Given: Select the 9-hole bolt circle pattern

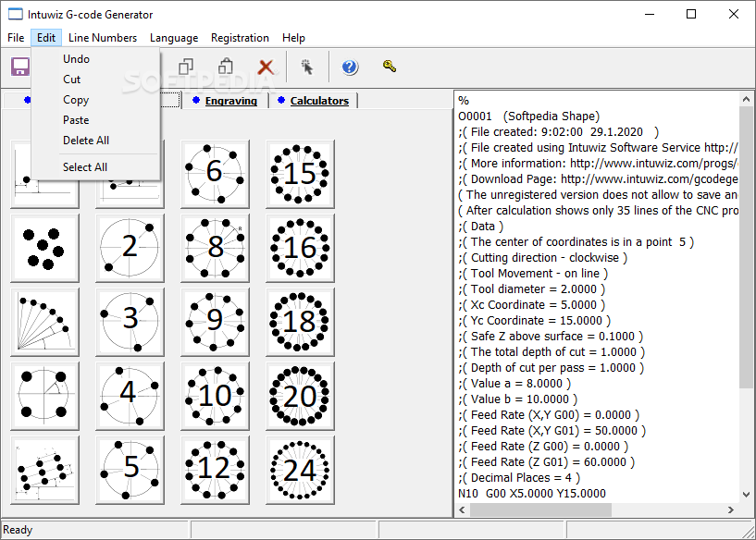Looking at the screenshot, I should 215,322.
